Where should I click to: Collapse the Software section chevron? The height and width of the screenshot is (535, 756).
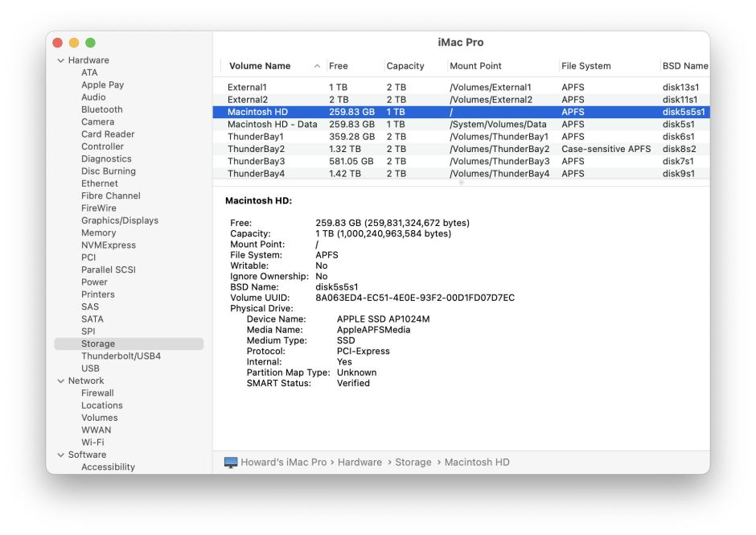point(60,455)
